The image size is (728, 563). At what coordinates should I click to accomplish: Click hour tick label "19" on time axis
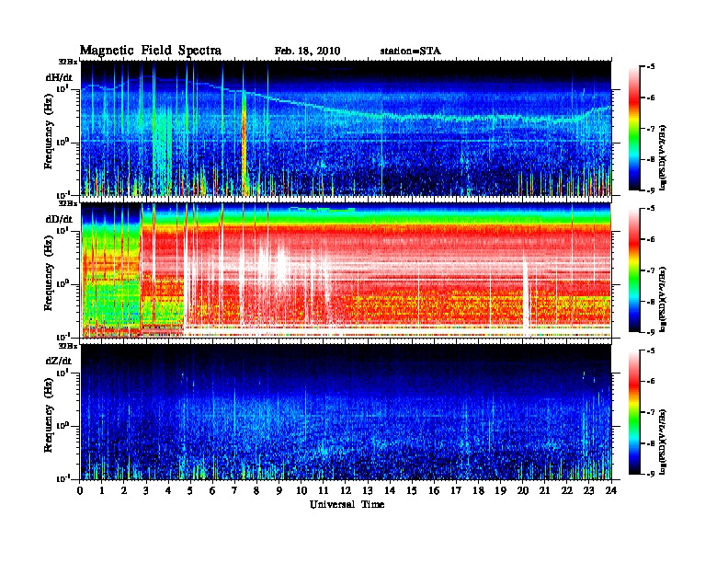click(500, 490)
